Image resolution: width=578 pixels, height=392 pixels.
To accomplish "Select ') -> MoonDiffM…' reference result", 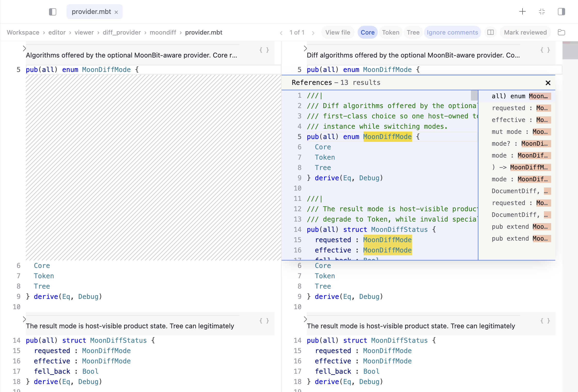I will [x=517, y=167].
